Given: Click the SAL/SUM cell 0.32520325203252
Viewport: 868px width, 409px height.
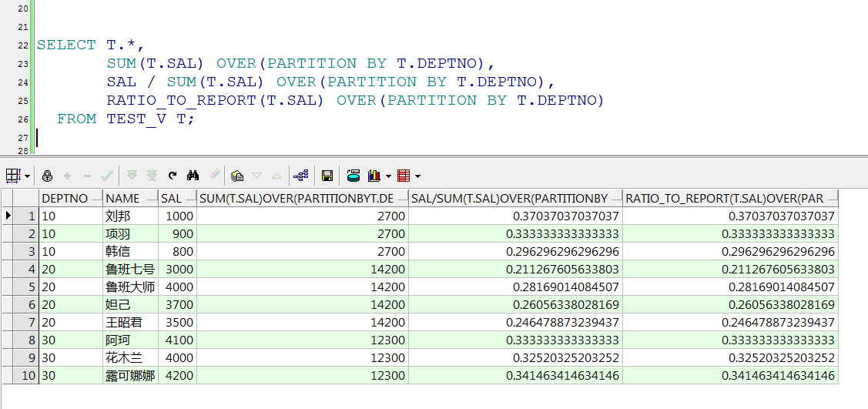Looking at the screenshot, I should 515,357.
